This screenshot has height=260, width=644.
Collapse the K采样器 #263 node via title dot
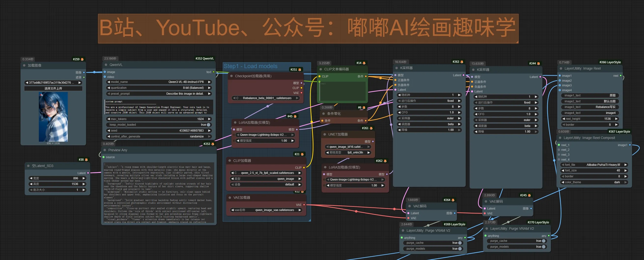pyautogui.click(x=397, y=68)
